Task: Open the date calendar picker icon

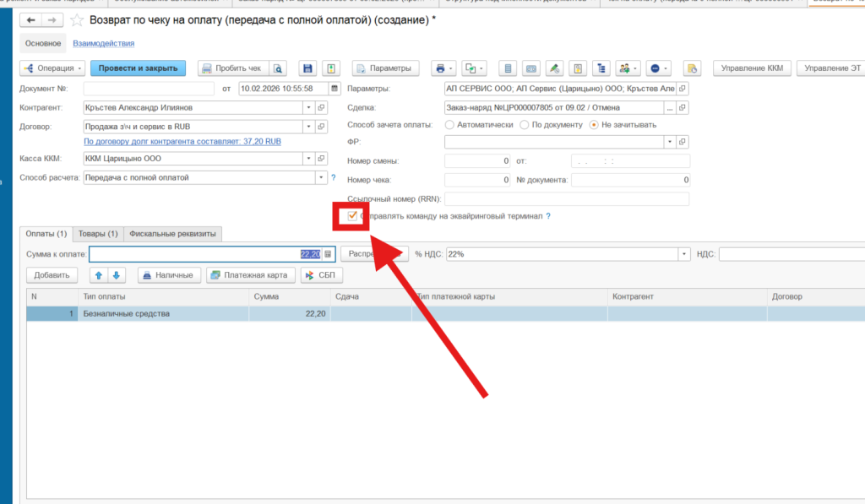Action: (x=335, y=88)
